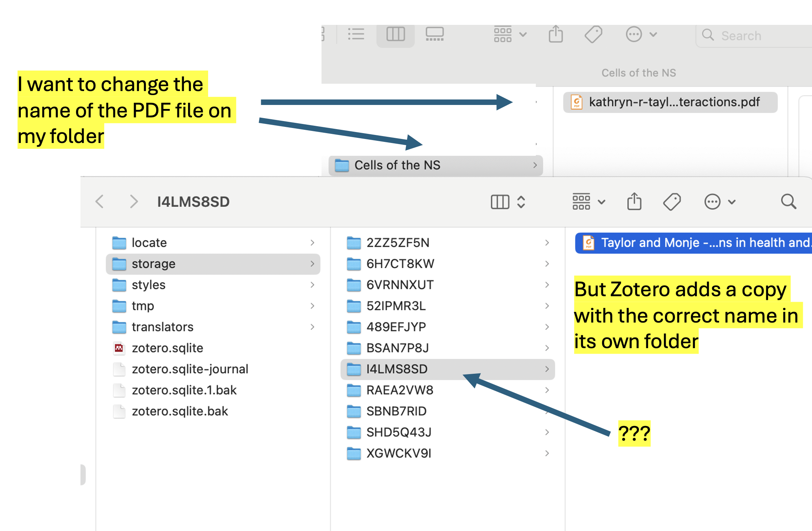Screen dimensions: 812x531
Task: Open the RAEA2VW8 folder
Action: 399,390
